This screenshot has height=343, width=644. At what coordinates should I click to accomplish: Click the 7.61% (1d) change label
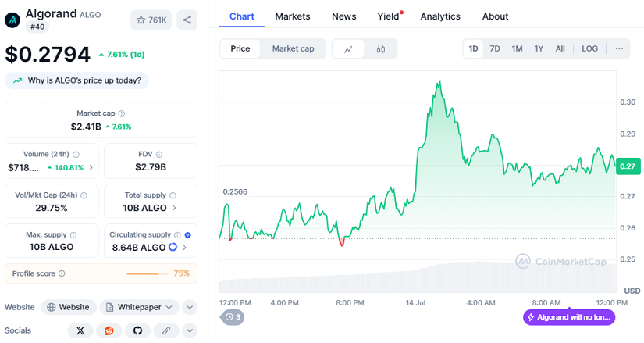coord(122,54)
